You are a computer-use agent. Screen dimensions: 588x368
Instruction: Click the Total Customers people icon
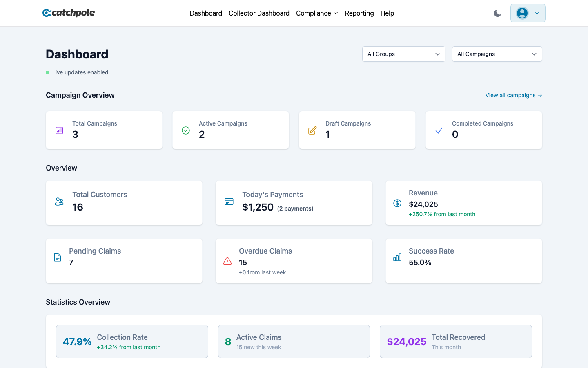click(x=59, y=202)
